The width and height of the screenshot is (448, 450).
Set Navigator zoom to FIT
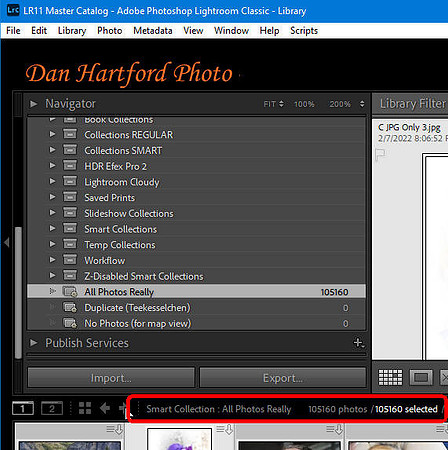(269, 104)
